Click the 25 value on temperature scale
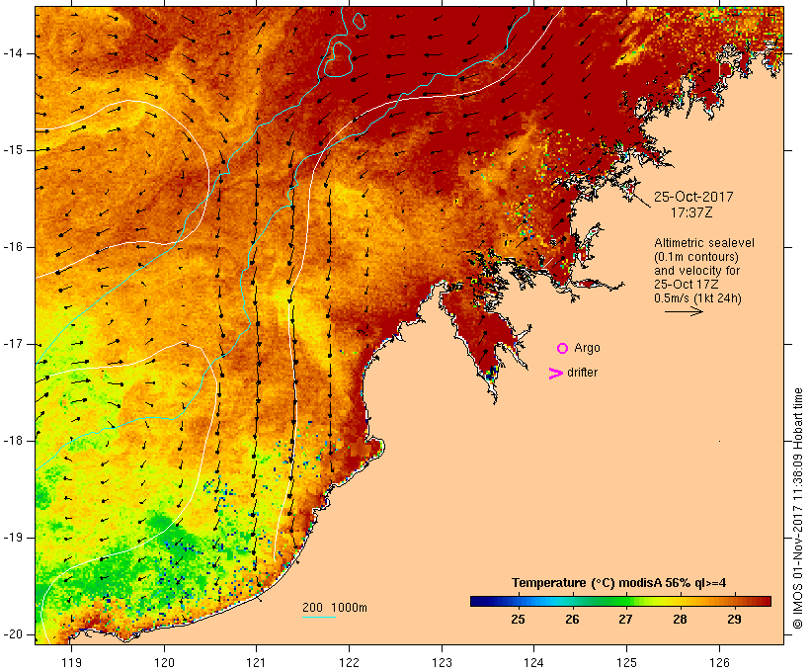Image resolution: width=810 pixels, height=672 pixels. click(x=518, y=620)
